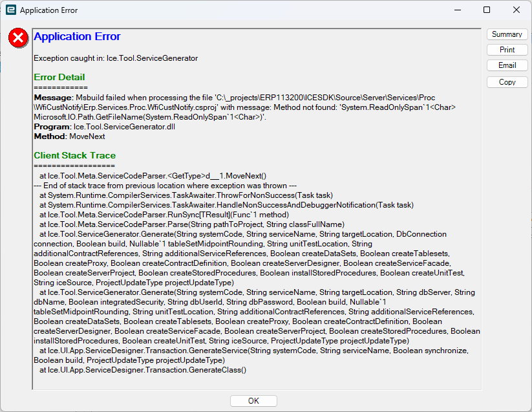
Task: Click the 'Message: Msbuild failed' line
Action: [x=235, y=98]
